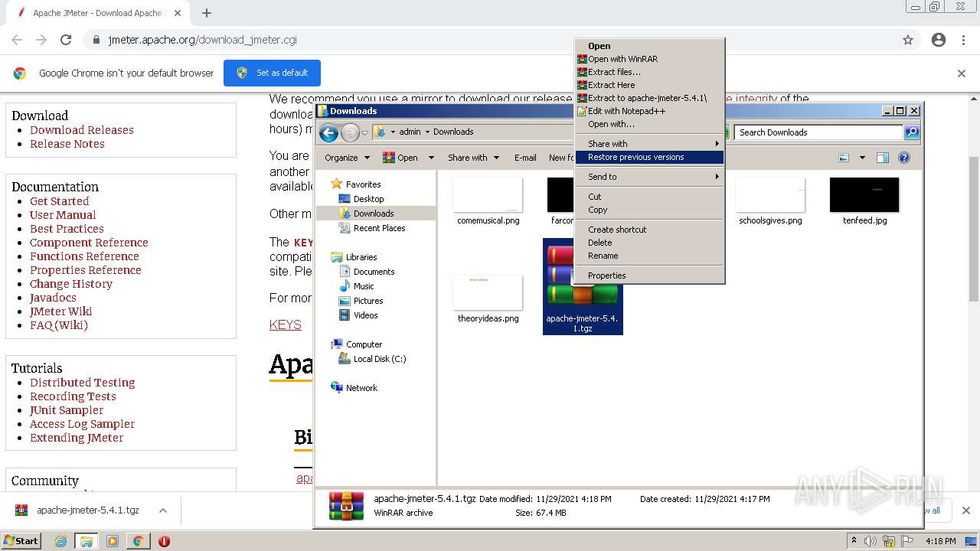Click Explorer back navigation button
The width and height of the screenshot is (980, 551).
[x=329, y=132]
